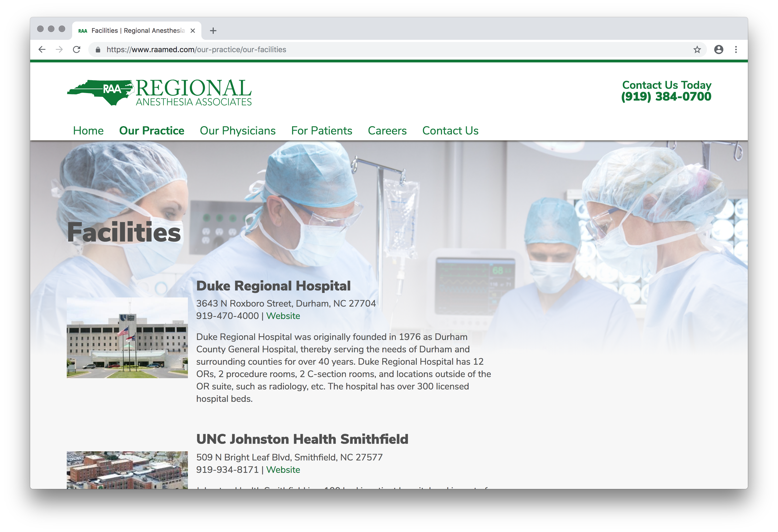This screenshot has width=778, height=532.
Task: Click the Contact Us Today heading
Action: [x=667, y=85]
